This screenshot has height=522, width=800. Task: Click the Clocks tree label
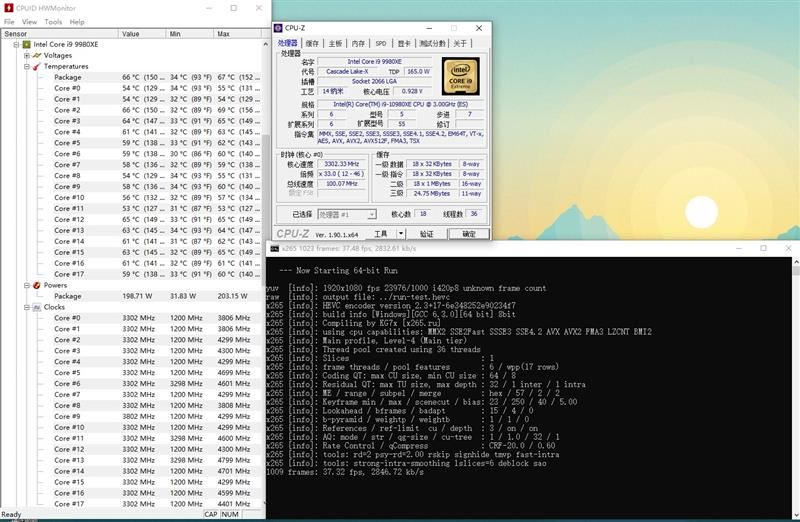pos(54,307)
